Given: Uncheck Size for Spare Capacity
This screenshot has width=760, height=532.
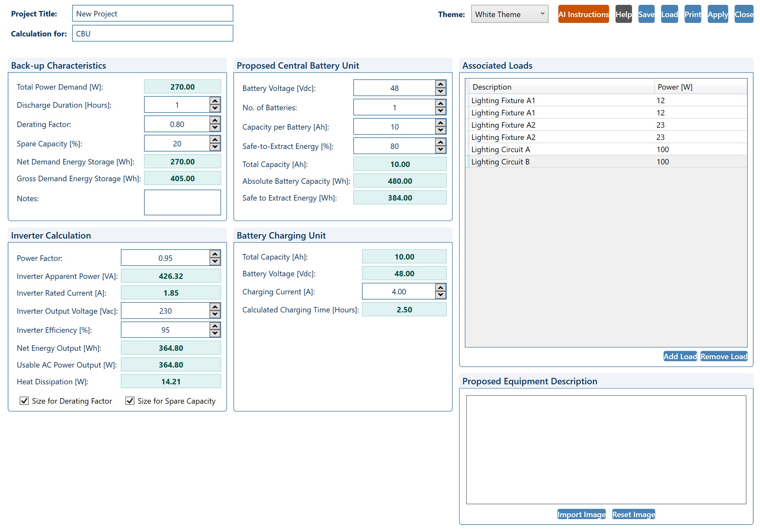Looking at the screenshot, I should tap(130, 401).
